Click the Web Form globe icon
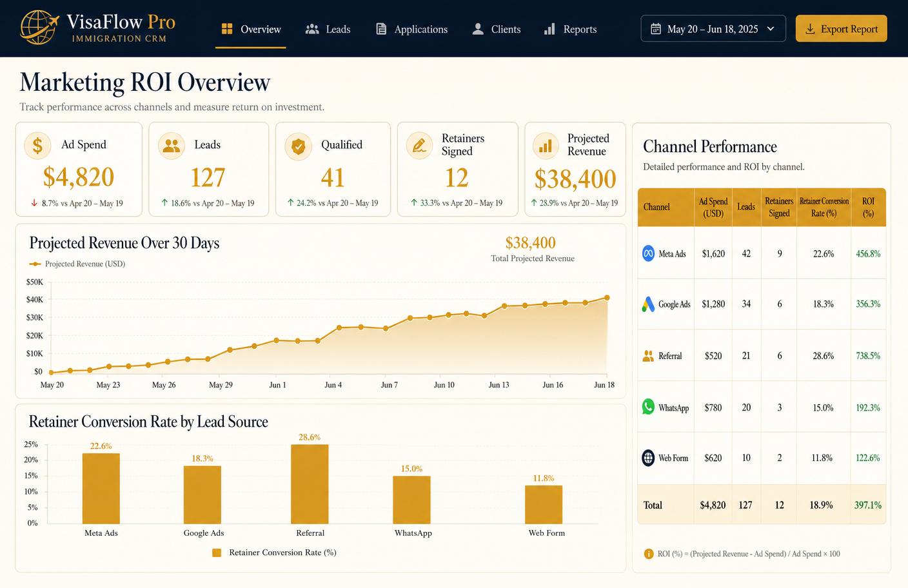The height and width of the screenshot is (588, 908). 649,458
